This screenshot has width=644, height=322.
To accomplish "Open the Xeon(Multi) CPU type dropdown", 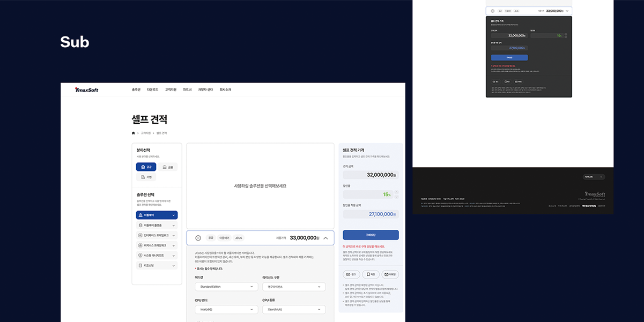I will 293,309.
